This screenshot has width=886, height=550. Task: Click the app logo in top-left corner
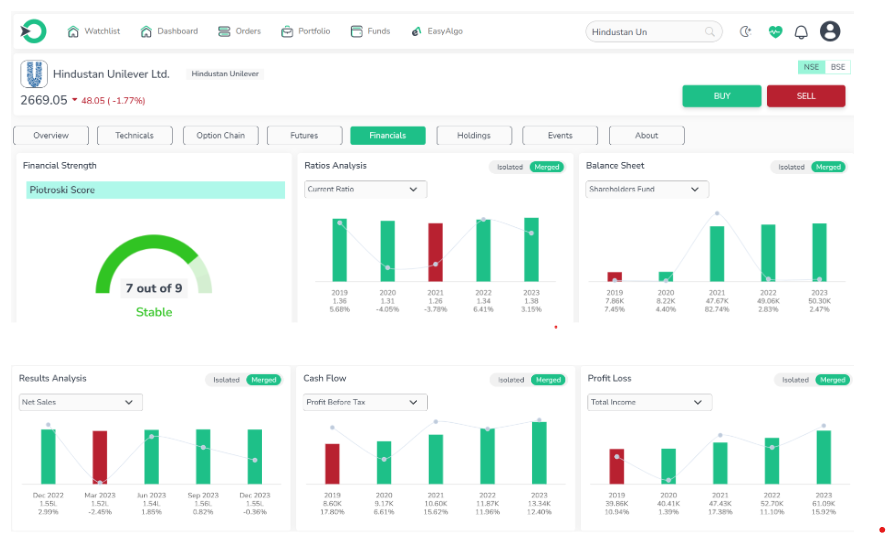click(33, 32)
